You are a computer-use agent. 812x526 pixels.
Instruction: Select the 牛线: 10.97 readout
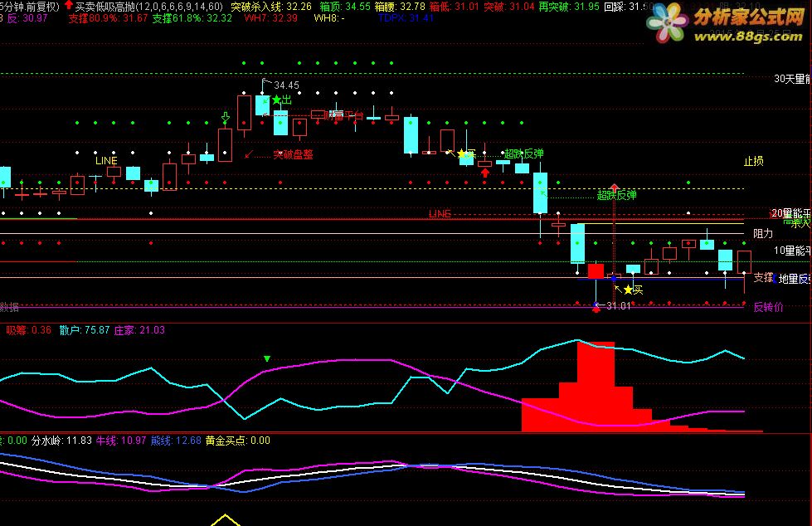(121, 441)
